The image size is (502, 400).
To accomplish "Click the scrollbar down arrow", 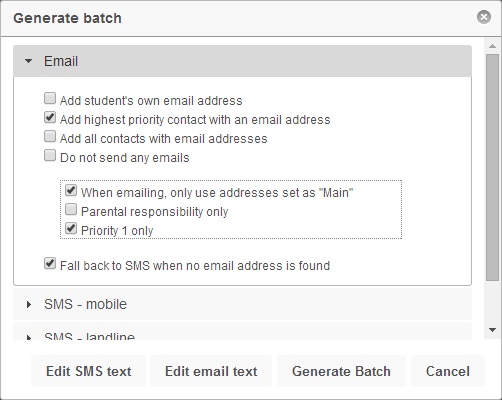I will coord(492,330).
